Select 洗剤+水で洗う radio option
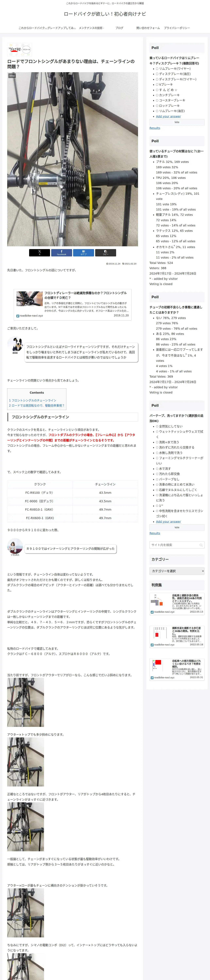Viewport: 210px width, 980px height. click(x=157, y=442)
